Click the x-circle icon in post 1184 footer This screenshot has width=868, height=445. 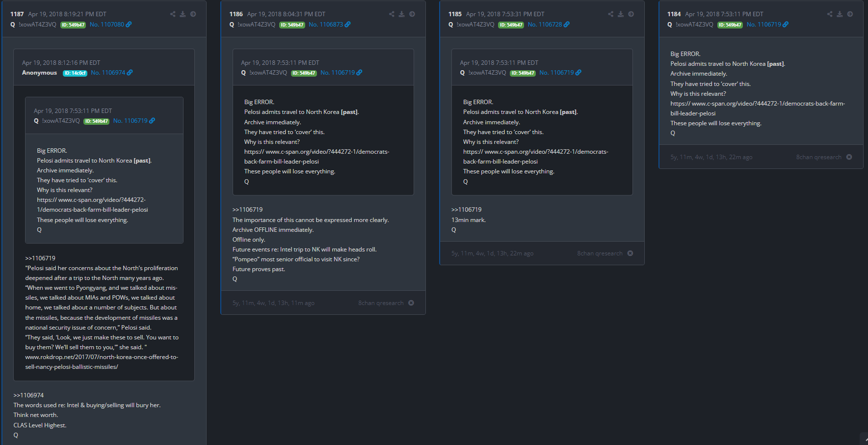point(849,157)
